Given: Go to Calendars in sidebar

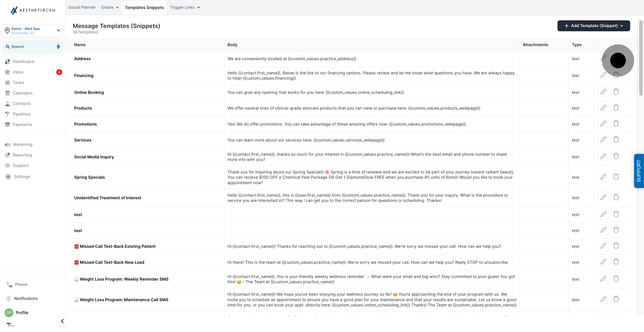Looking at the screenshot, I should 23,93.
